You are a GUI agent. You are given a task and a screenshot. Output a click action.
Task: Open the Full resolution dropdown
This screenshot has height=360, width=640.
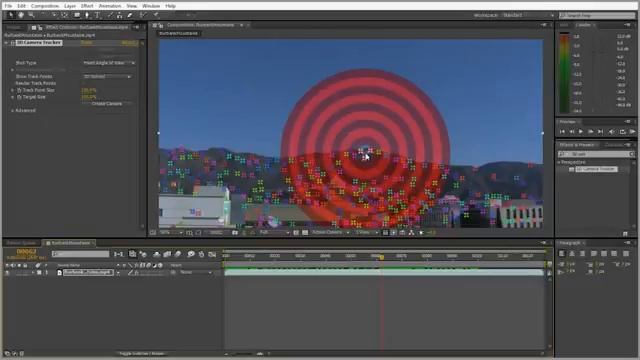pyautogui.click(x=274, y=233)
